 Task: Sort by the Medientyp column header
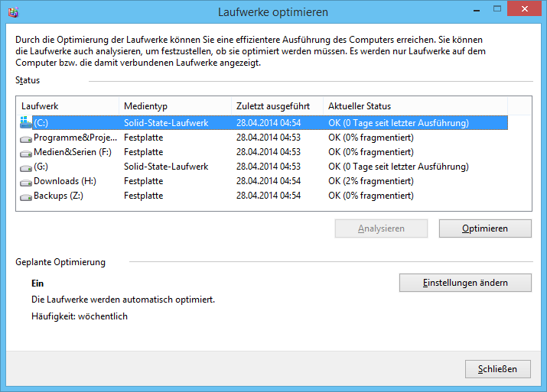pyautogui.click(x=174, y=106)
